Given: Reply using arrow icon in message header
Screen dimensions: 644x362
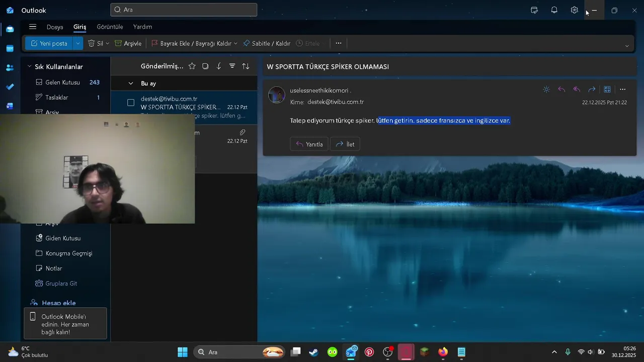Looking at the screenshot, I should [561, 89].
